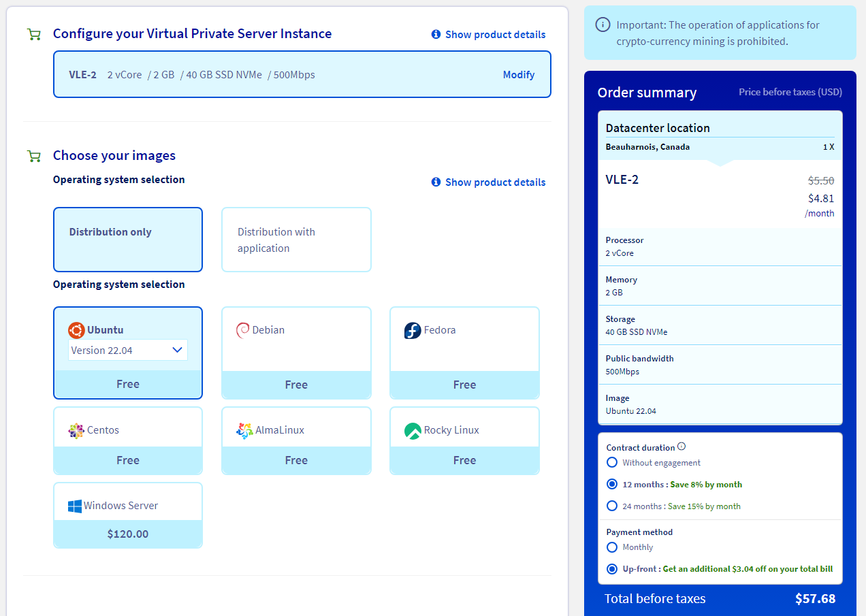The height and width of the screenshot is (616, 866).
Task: Open the Ubuntu Version 22.04 dropdown
Action: [x=128, y=350]
